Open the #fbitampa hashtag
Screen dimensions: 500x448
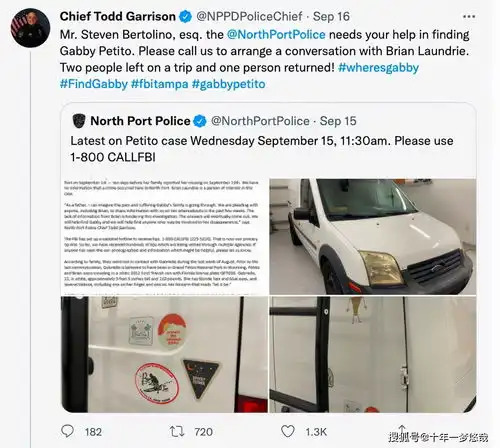(x=160, y=84)
